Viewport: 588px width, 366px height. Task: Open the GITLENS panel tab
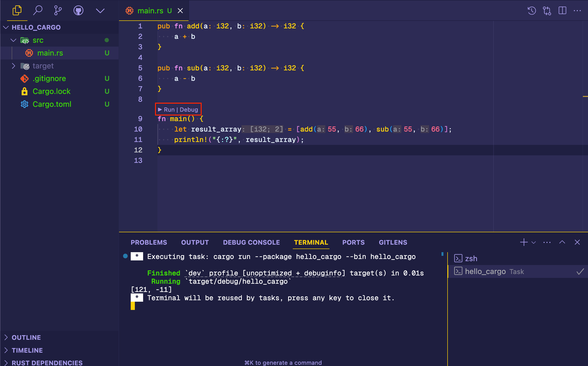point(393,242)
